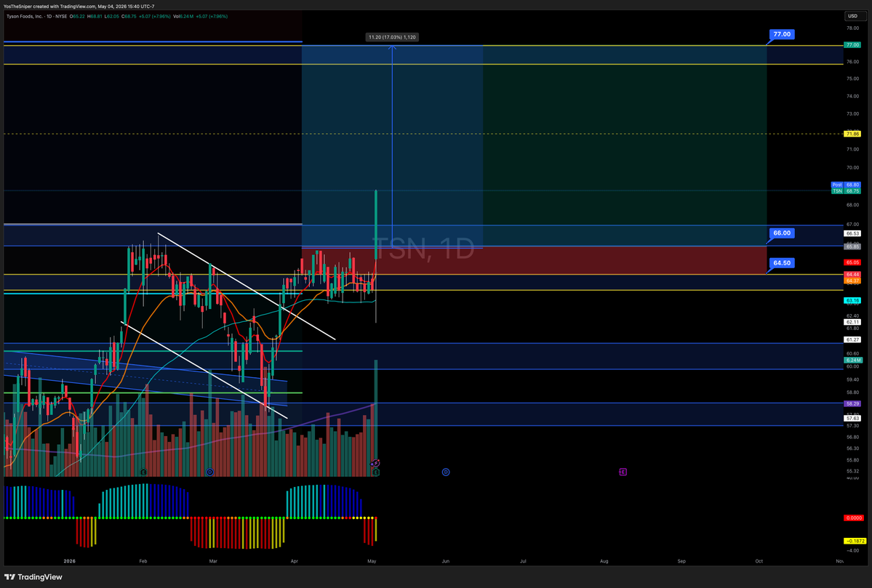The image size is (872, 588).
Task: Select the 77.00 price callout label
Action: [x=781, y=34]
